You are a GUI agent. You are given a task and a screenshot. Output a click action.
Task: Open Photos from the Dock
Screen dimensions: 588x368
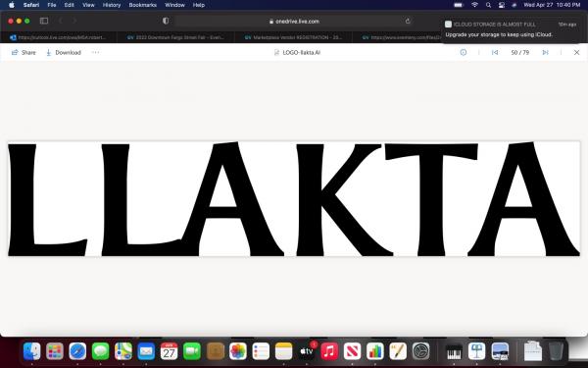(x=238, y=352)
